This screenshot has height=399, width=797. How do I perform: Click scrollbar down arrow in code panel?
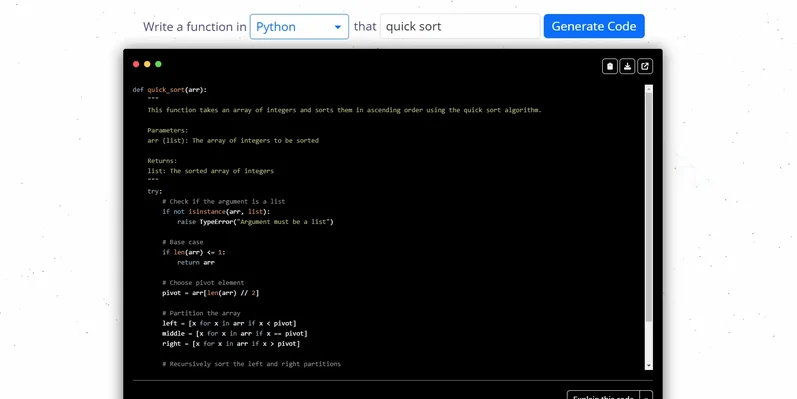(x=649, y=366)
